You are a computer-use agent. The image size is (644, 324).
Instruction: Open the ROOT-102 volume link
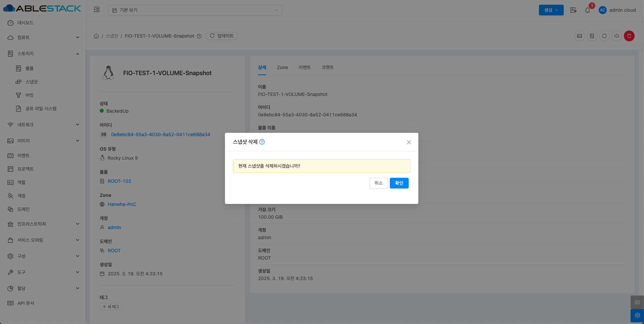coord(119,181)
